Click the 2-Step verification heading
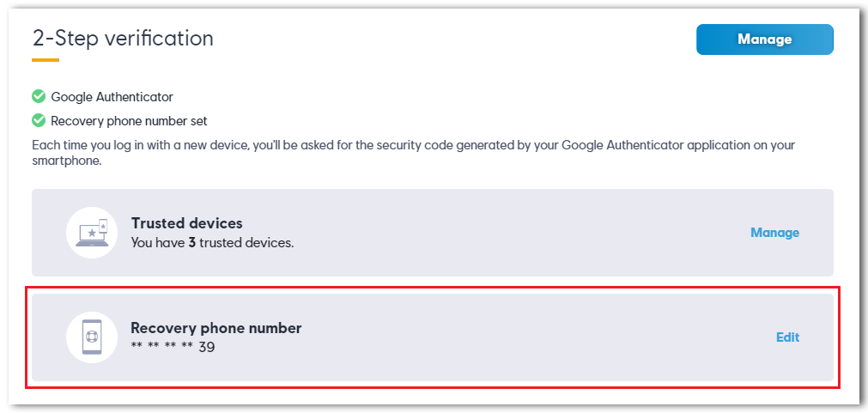Screen dimensions: 868x413 (123, 39)
